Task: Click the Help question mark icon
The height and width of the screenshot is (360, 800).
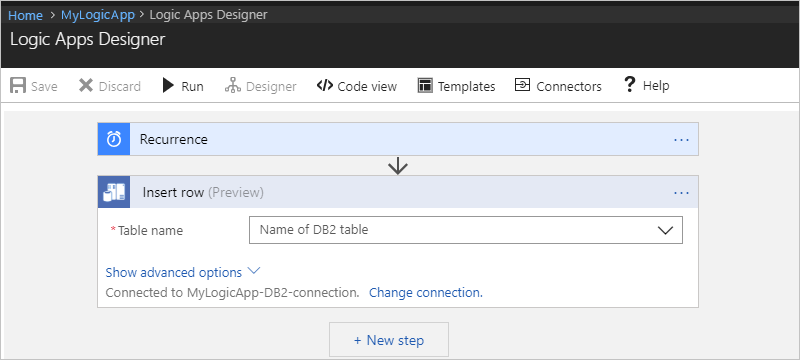Action: click(x=630, y=85)
